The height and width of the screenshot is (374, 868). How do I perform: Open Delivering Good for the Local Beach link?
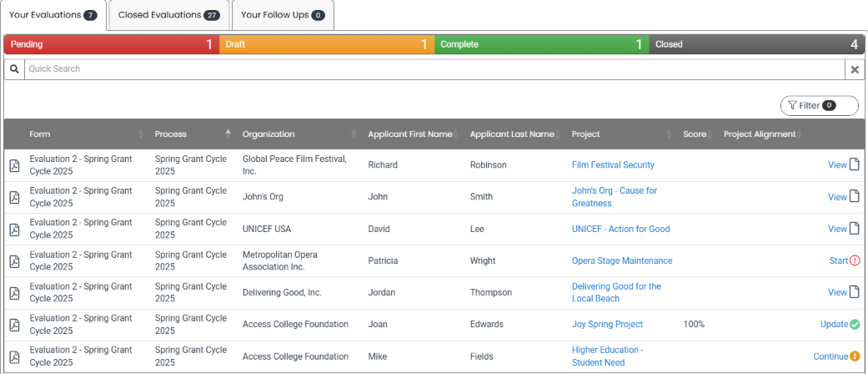(617, 292)
